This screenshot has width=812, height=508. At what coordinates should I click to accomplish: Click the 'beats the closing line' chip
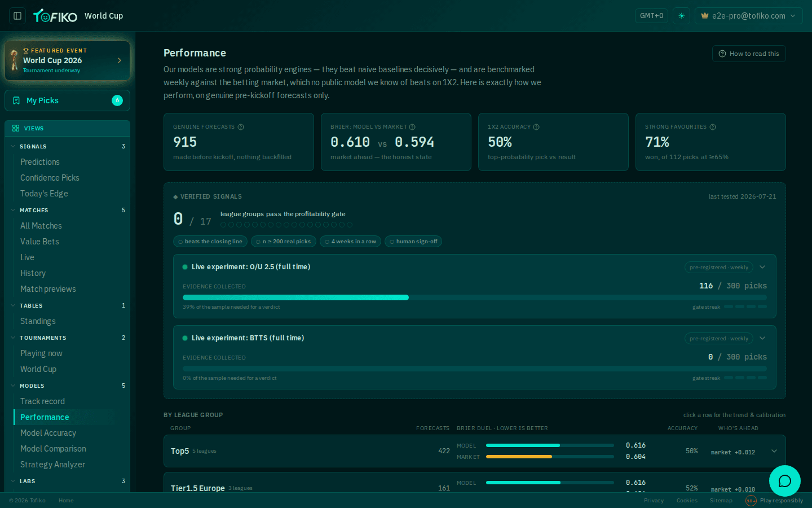click(210, 242)
